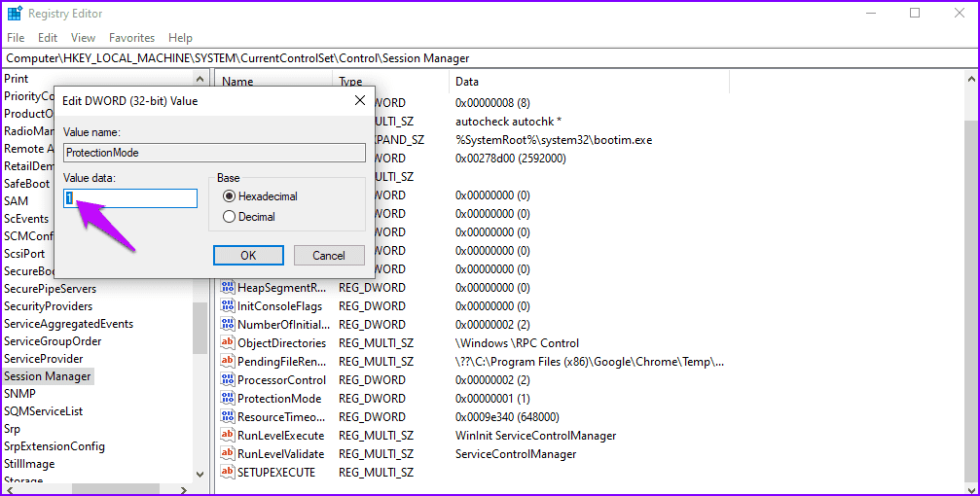Viewport: 980px width, 496px height.
Task: Click data 'autocheck autochk *'
Action: [x=509, y=122]
